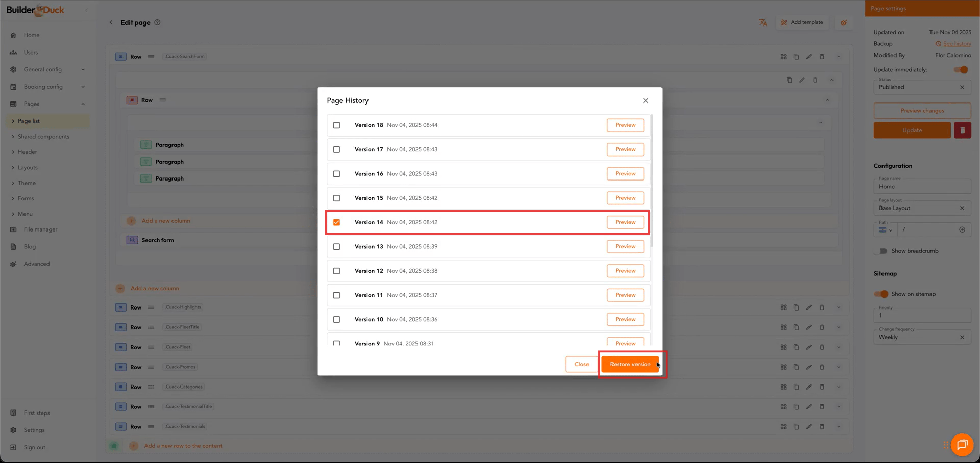980x463 pixels.
Task: Click the edit pencil on Cuack-Highlights row
Action: point(808,307)
